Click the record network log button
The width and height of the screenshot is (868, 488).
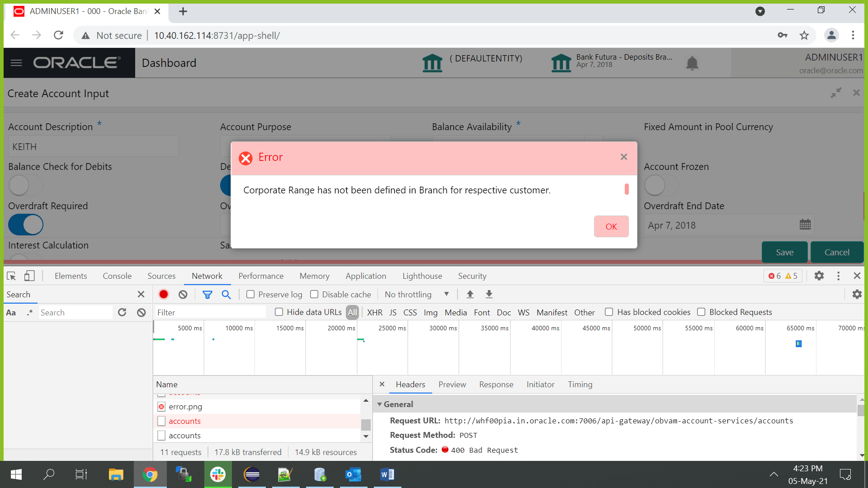[164, 294]
